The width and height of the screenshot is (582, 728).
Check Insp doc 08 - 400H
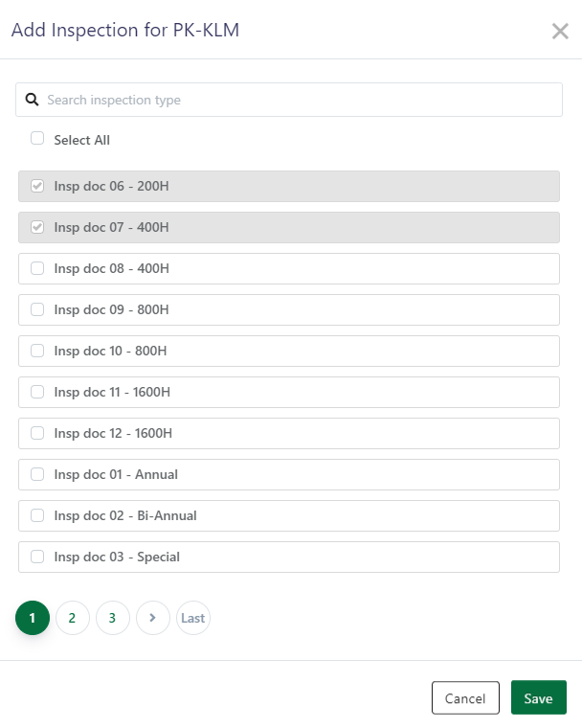click(x=37, y=268)
